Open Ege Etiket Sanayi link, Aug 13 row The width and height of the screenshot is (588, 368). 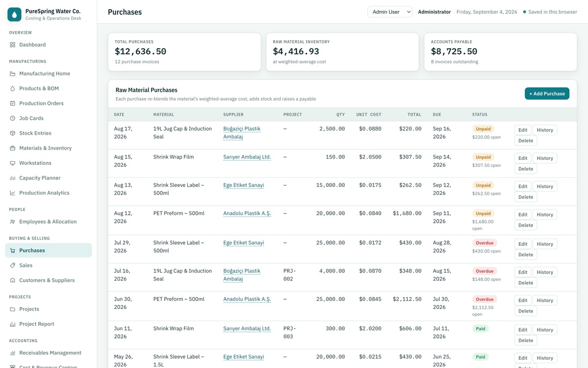click(244, 185)
